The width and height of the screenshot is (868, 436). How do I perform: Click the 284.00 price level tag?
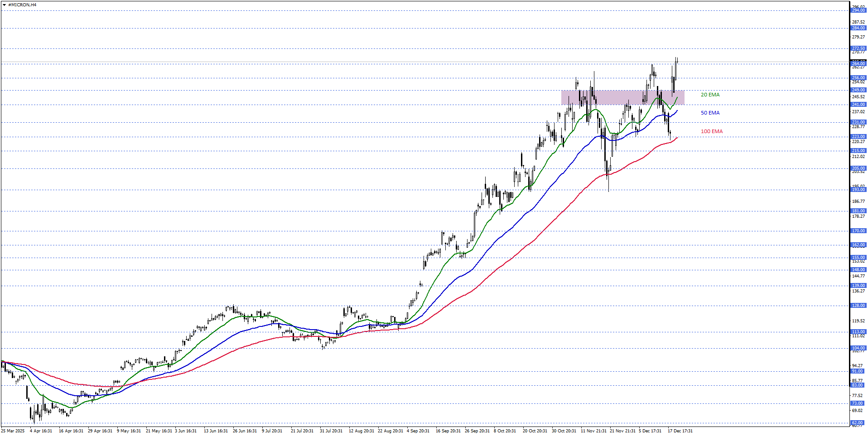pyautogui.click(x=858, y=28)
